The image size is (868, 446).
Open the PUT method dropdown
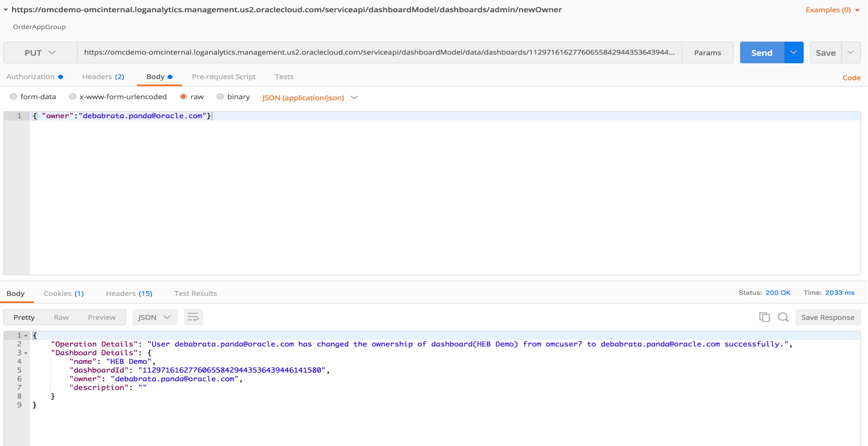pos(40,53)
